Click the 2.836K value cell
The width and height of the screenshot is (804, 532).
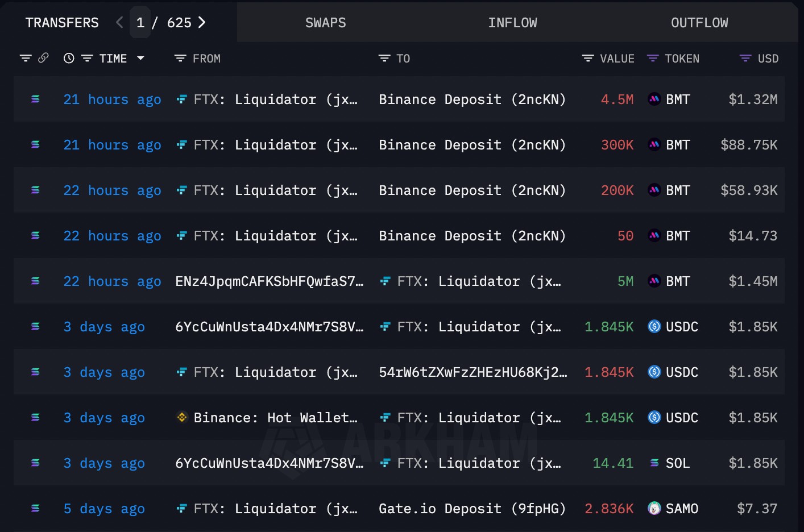[x=609, y=509]
